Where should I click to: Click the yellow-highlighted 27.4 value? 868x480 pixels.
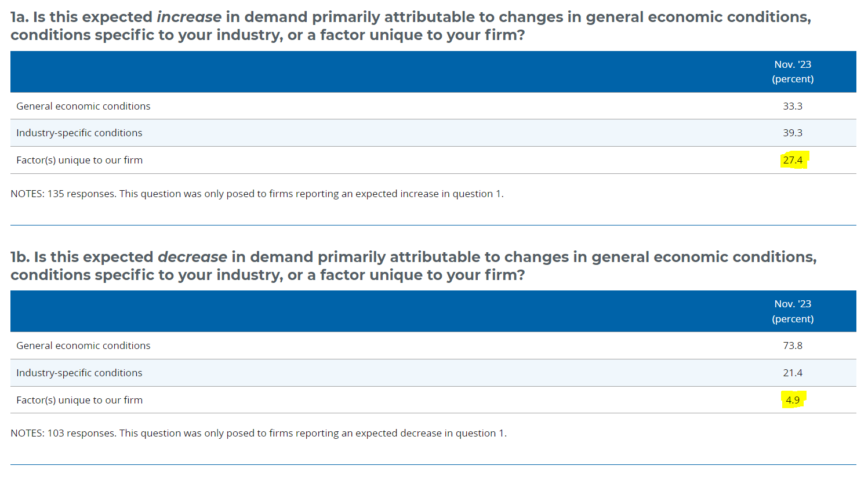coord(793,160)
